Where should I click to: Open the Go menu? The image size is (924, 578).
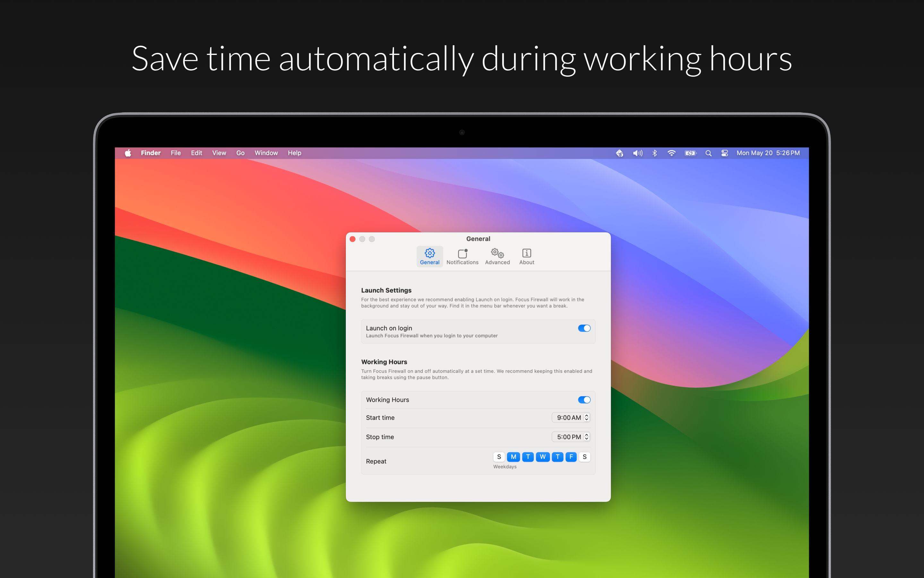240,153
